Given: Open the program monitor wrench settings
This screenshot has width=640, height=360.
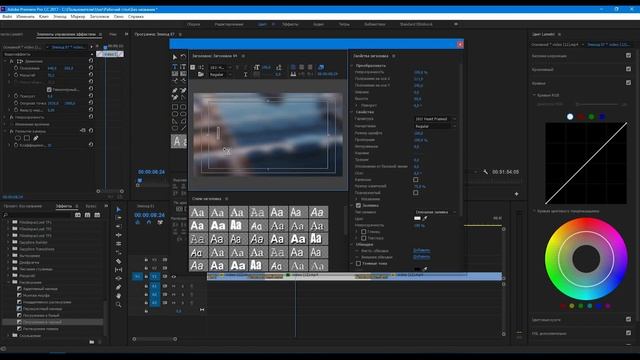Looking at the screenshot, I should tap(485, 172).
